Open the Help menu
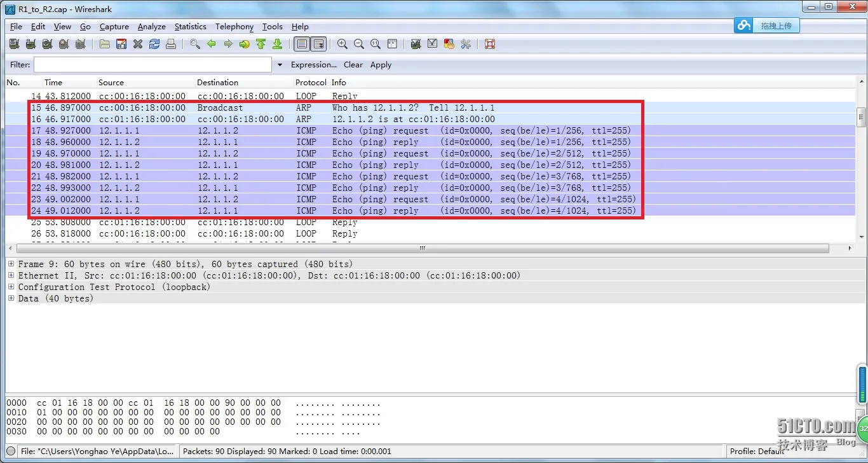Screen dimensions: 868x463 (300, 27)
